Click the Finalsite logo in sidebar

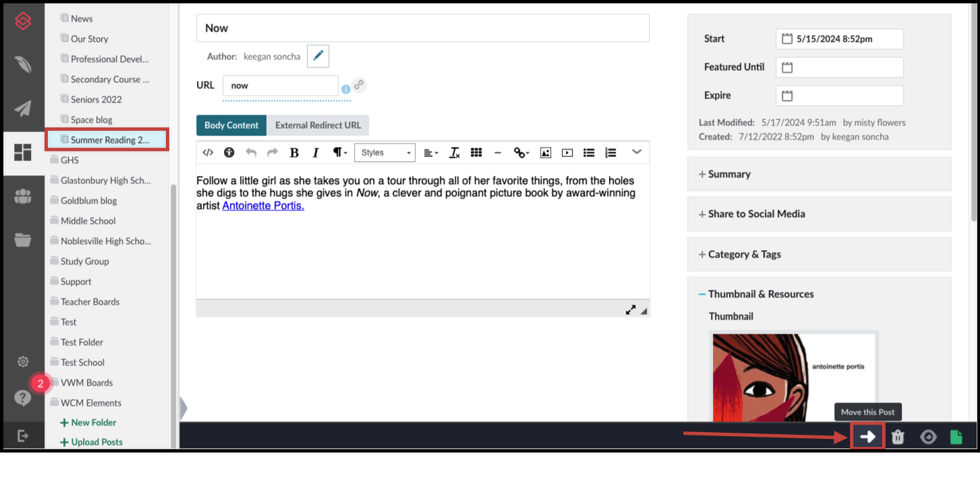(23, 22)
